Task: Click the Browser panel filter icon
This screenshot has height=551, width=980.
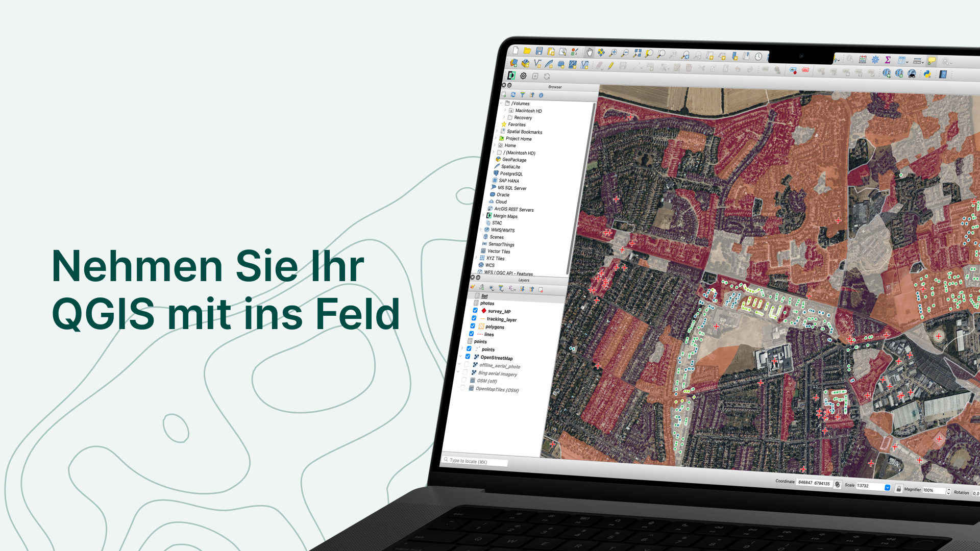Action: 522,95
